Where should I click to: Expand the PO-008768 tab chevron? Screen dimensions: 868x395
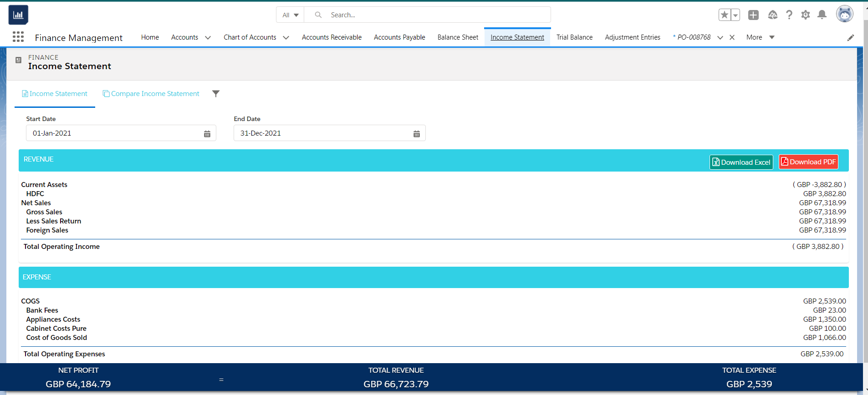point(720,38)
